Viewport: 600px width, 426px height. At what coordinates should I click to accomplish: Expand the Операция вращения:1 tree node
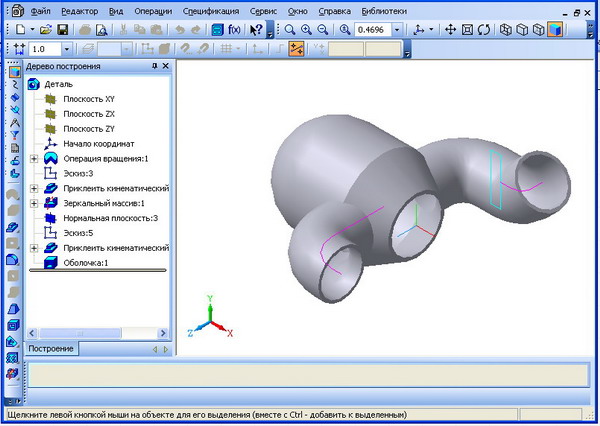coord(35,158)
